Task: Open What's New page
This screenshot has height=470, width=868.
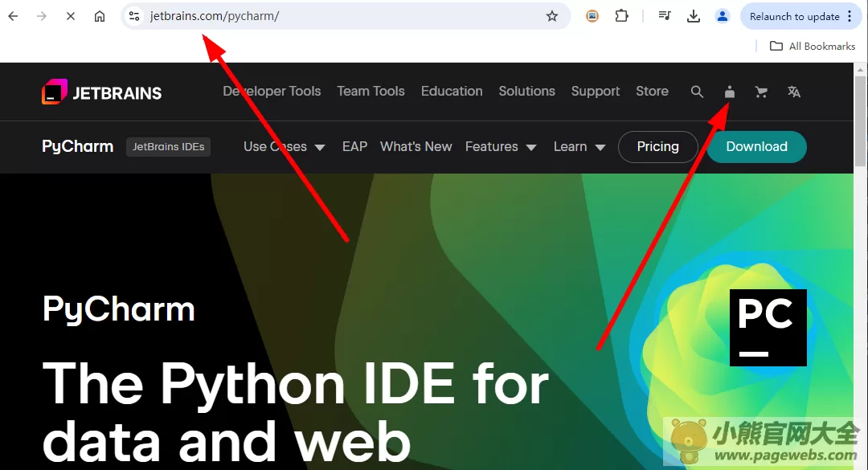Action: pyautogui.click(x=416, y=147)
